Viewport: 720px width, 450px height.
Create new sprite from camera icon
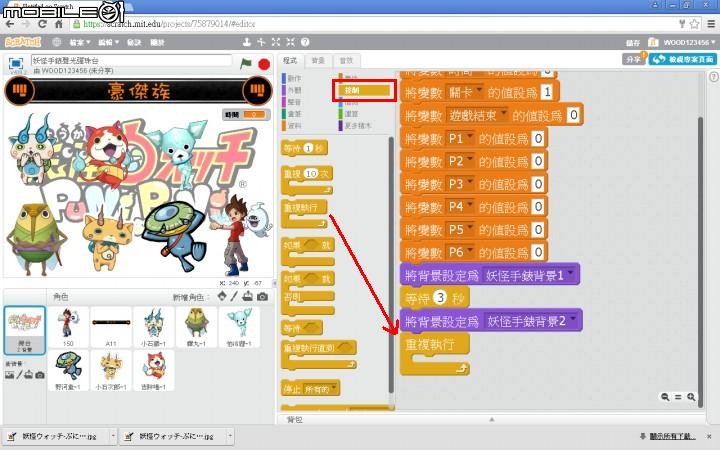click(262, 297)
